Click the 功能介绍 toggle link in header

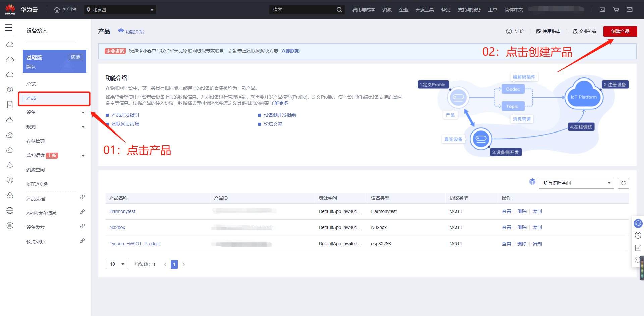tap(135, 31)
